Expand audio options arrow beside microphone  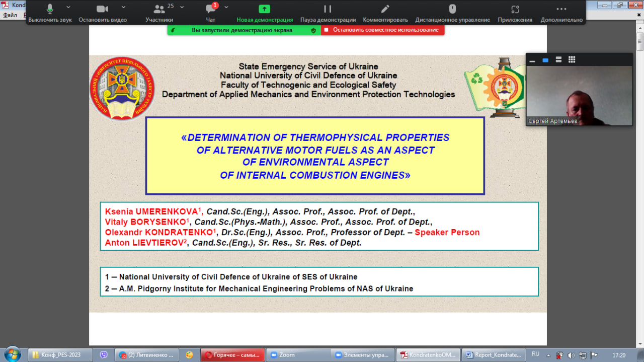click(68, 7)
